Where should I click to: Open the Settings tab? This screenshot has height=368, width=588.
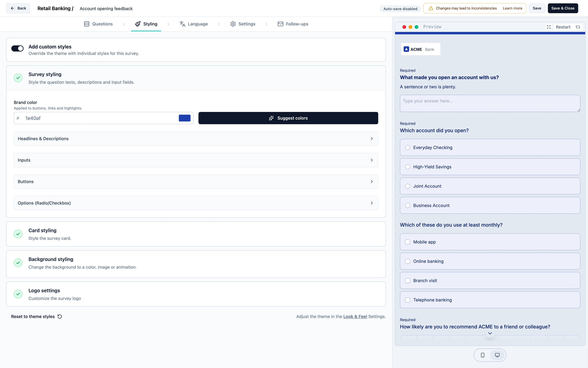(243, 24)
